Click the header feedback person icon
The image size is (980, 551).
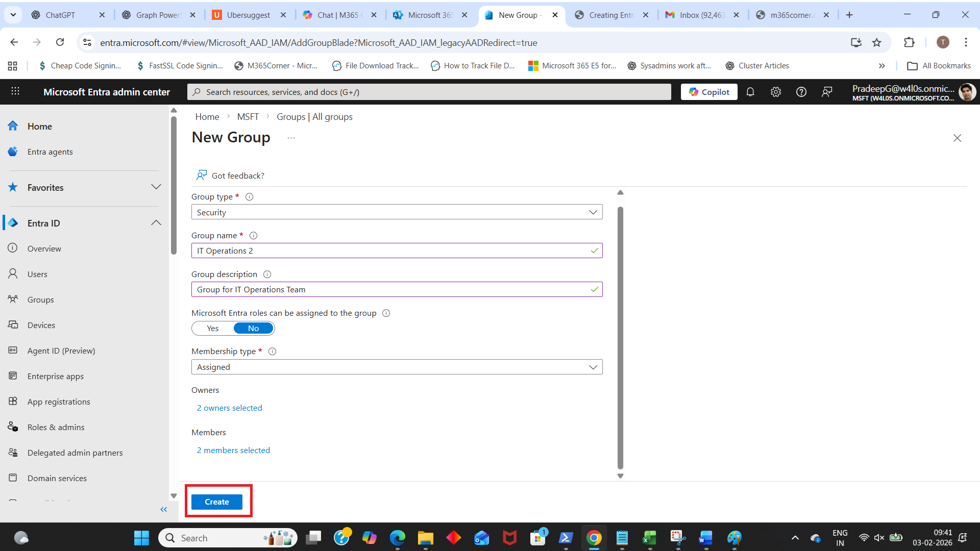[827, 92]
